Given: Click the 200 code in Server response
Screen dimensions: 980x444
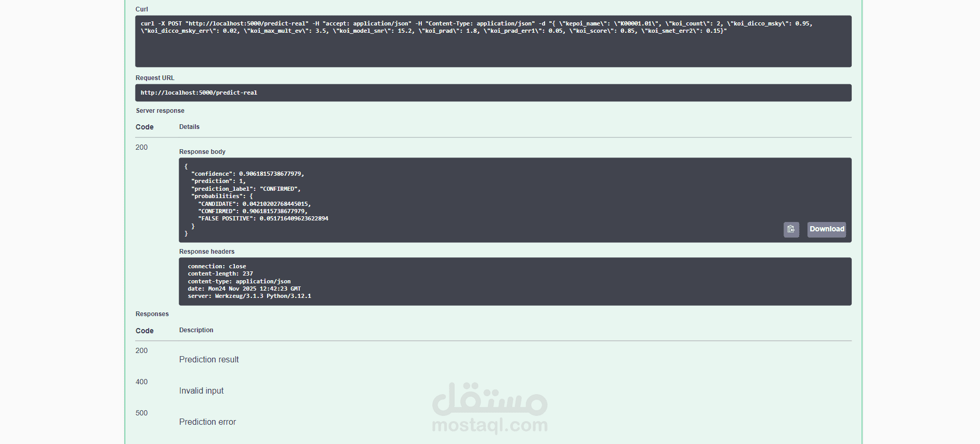Looking at the screenshot, I should click(x=141, y=147).
